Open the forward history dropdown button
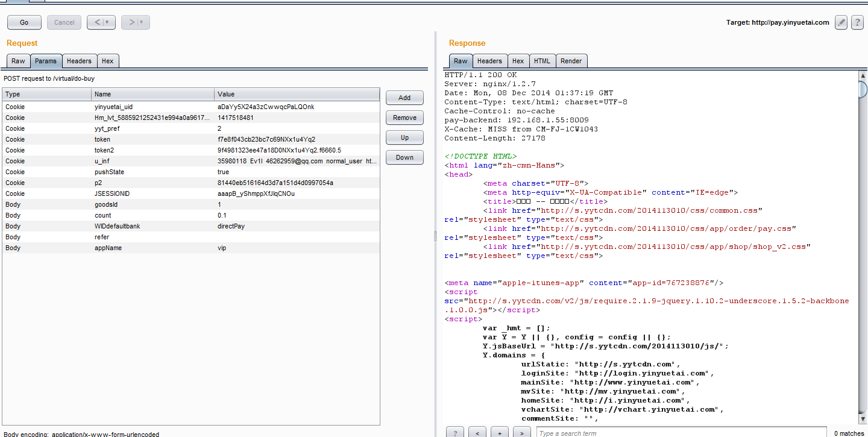Screen dimensions: 868x437 (136, 22)
